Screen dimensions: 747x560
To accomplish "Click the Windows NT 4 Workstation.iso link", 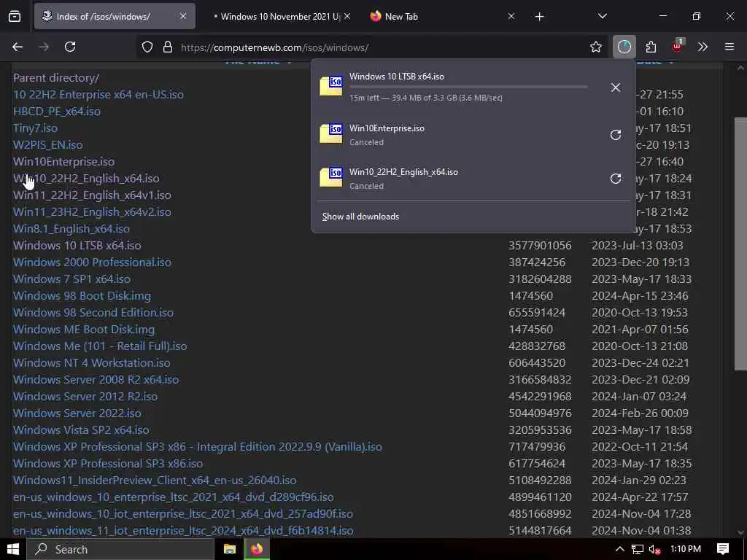I will click(91, 363).
